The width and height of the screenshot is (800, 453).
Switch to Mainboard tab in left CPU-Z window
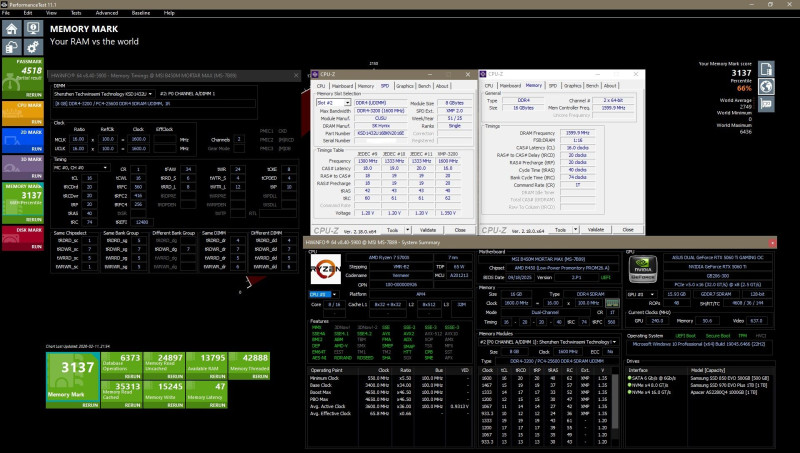[342, 86]
